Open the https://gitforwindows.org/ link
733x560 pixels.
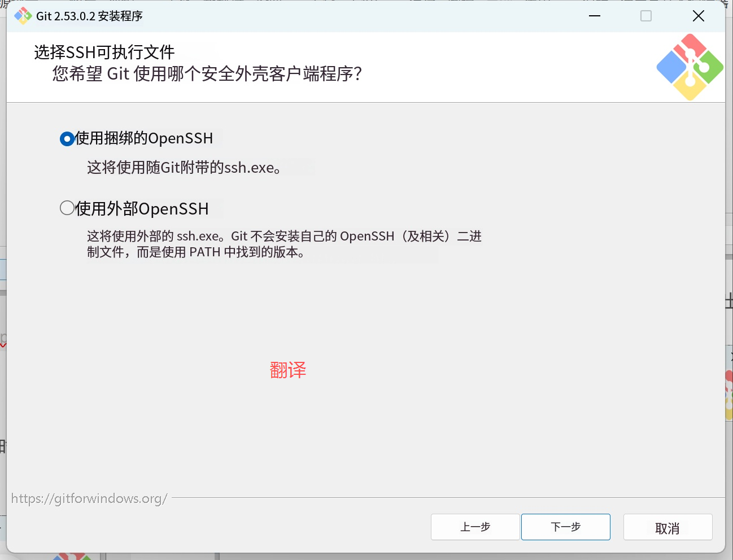pos(89,498)
